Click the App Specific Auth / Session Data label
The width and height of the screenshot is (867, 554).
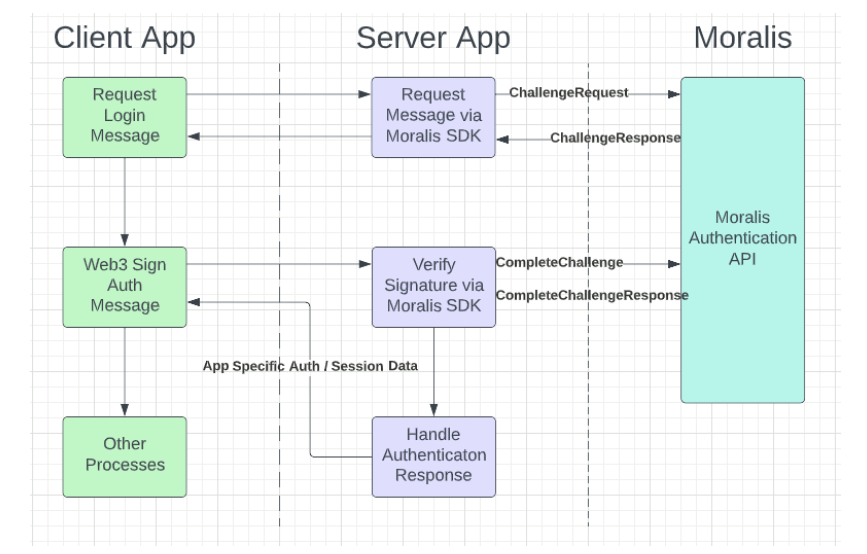point(310,366)
